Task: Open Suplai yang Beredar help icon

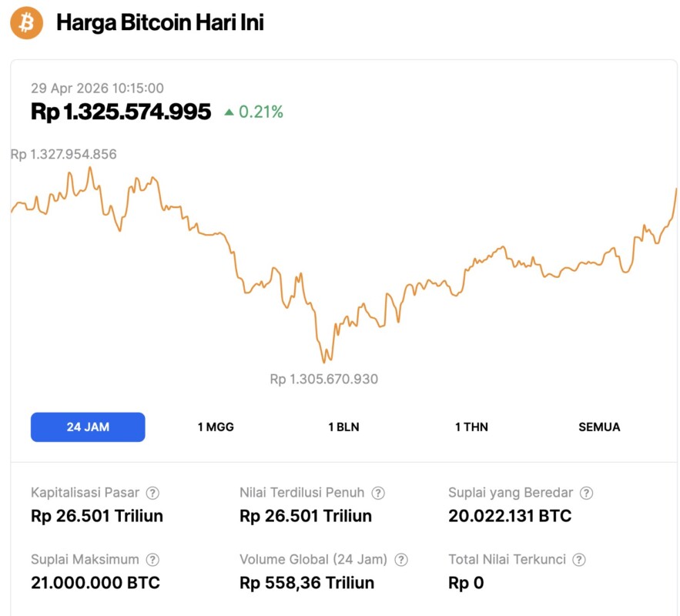Action: (587, 493)
